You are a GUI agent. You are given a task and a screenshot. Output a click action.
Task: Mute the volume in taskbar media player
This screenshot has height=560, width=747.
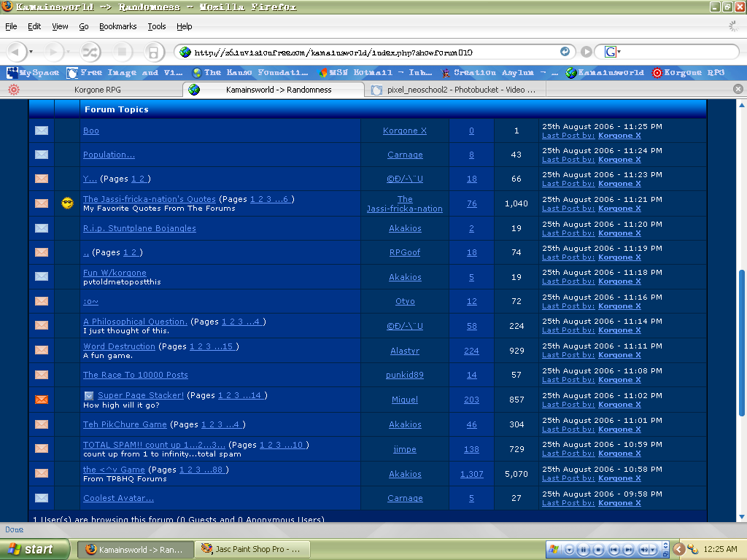643,550
